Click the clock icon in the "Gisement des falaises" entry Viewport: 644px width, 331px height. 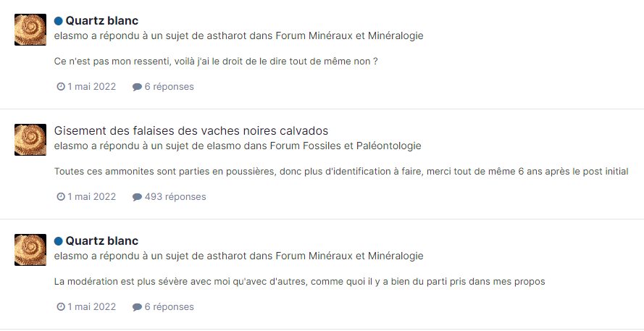point(61,197)
